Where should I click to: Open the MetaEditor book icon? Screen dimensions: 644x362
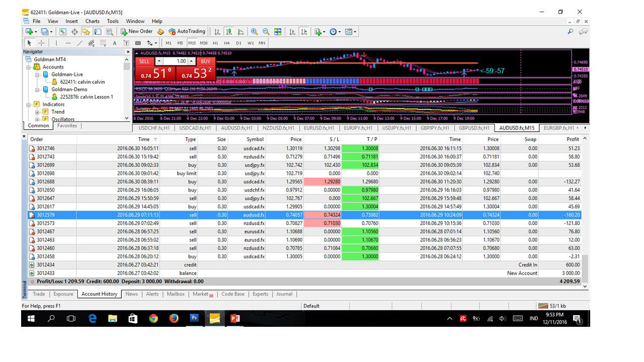click(160, 31)
